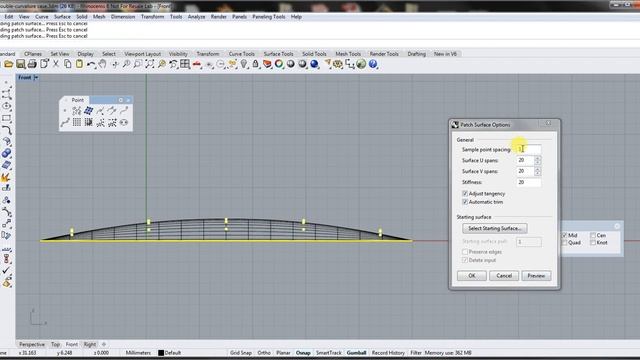Viewport: 640px width, 360px height.
Task: Open the Analyze menu
Action: pyautogui.click(x=196, y=17)
